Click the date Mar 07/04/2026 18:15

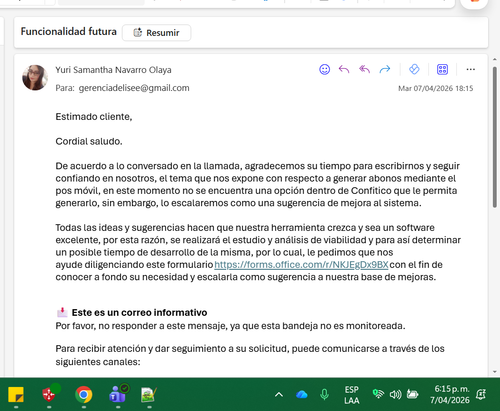pos(436,88)
